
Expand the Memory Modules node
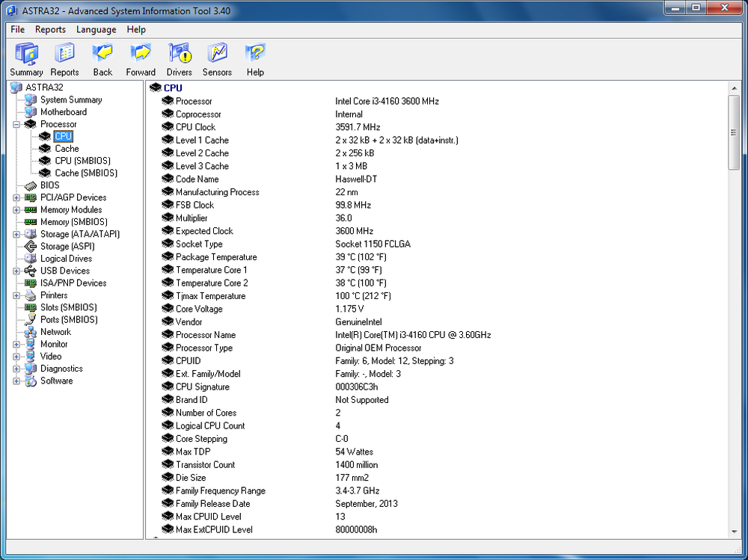point(16,210)
